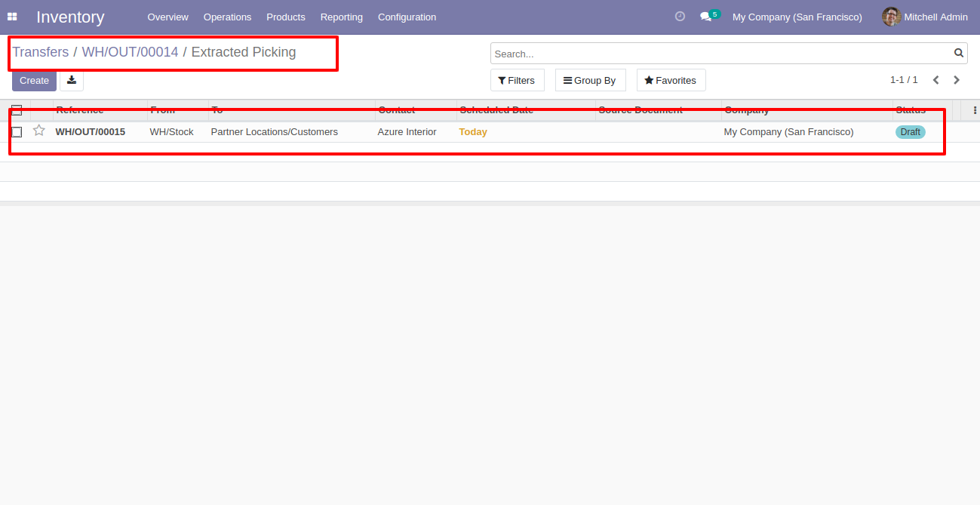Open the Filters dropdown
Screen dimensions: 980x505
click(517, 81)
